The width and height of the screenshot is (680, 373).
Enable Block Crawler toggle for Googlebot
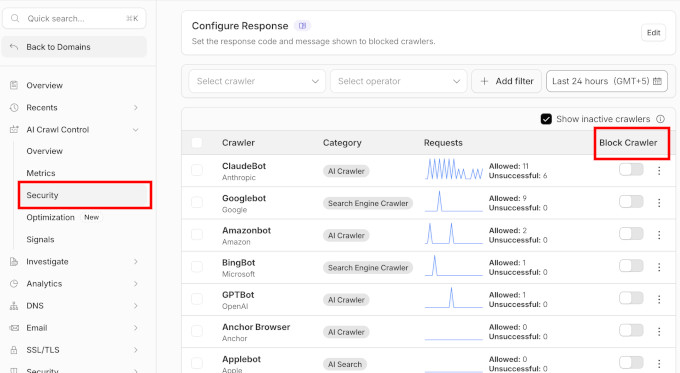click(631, 202)
